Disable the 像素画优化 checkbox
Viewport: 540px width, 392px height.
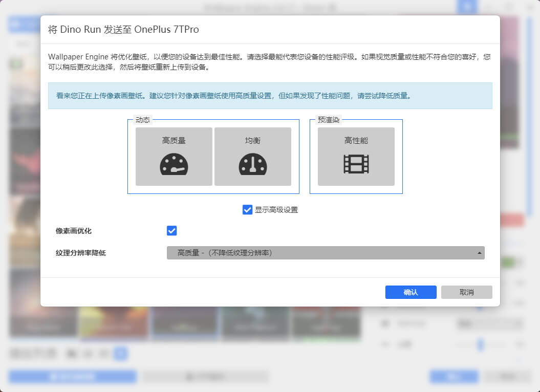(x=171, y=230)
